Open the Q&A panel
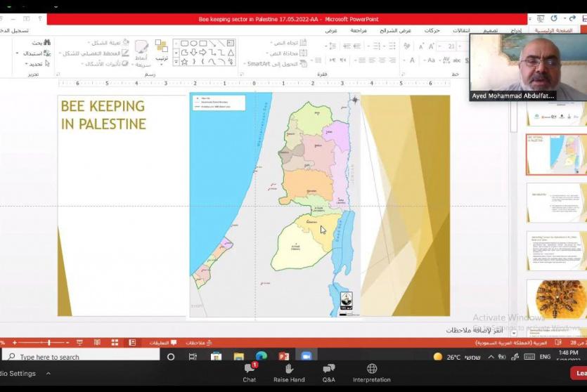This screenshot has height=392, width=587. coord(328,372)
